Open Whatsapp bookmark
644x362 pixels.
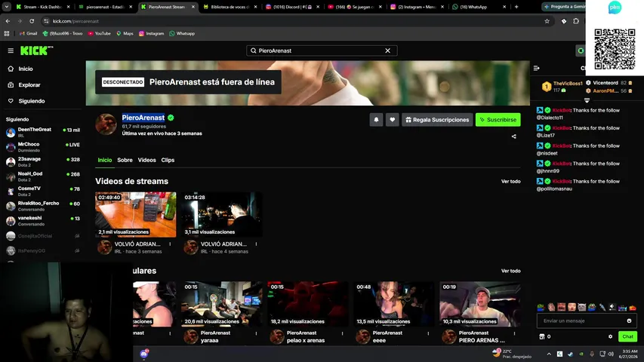point(182,34)
